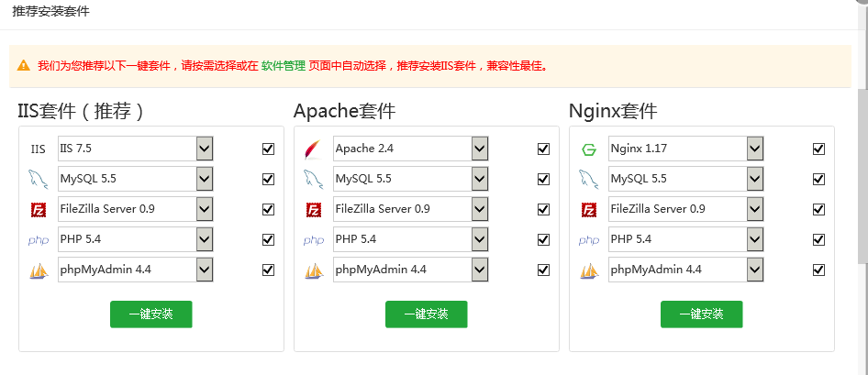This screenshot has height=375, width=868.
Task: Click the orange warning triangle icon
Action: [x=23, y=65]
